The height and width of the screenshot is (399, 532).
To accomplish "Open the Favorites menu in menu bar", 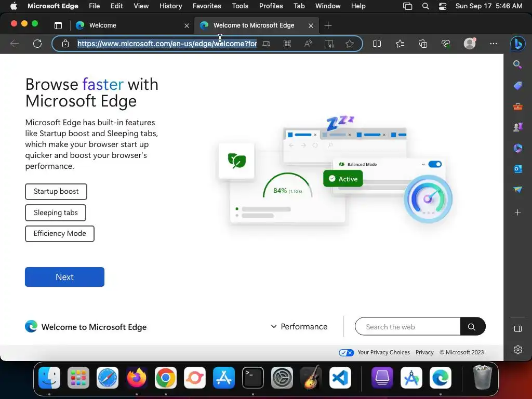I will pos(207,6).
